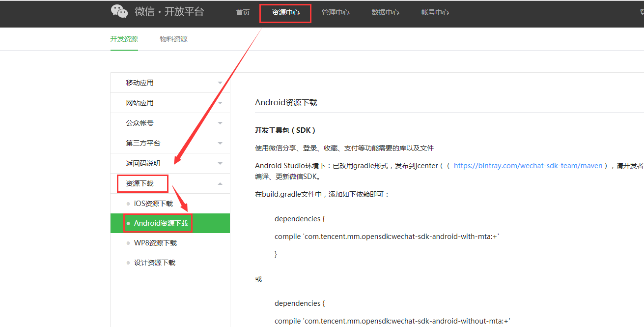Select 移动应用 in the sidebar
This screenshot has width=644, height=327.
(170, 83)
